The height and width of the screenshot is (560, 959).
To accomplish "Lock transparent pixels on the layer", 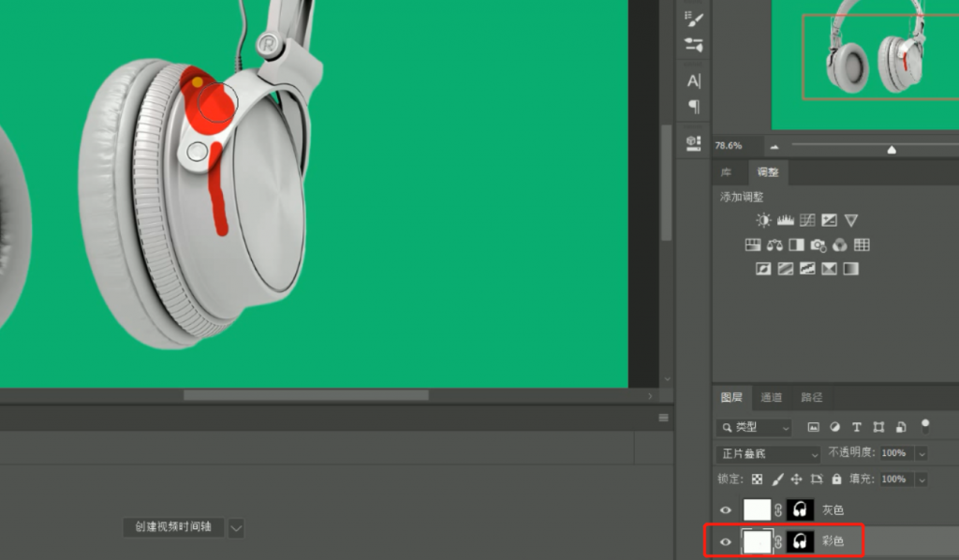I will tap(757, 479).
